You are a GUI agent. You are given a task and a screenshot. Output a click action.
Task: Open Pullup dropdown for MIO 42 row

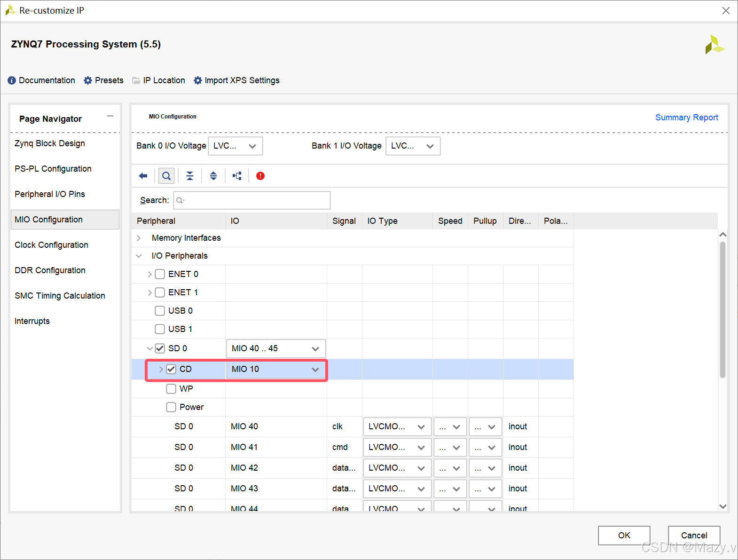(x=486, y=468)
